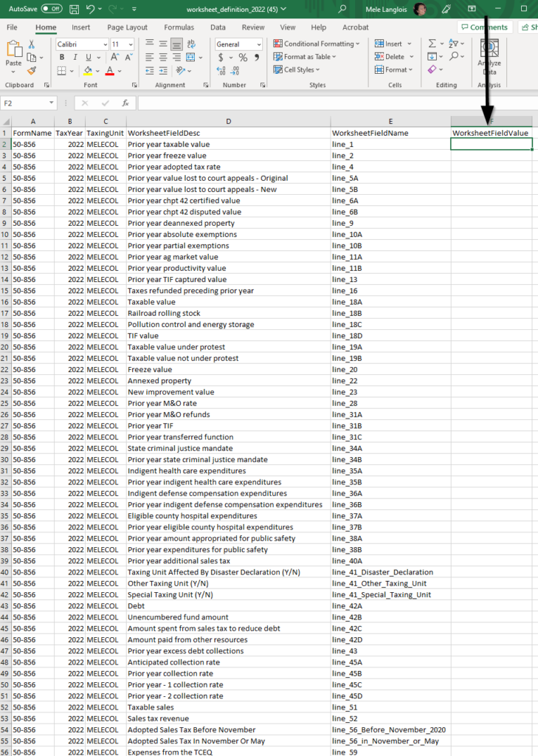
Task: Click the Undo arrow icon
Action: point(89,9)
